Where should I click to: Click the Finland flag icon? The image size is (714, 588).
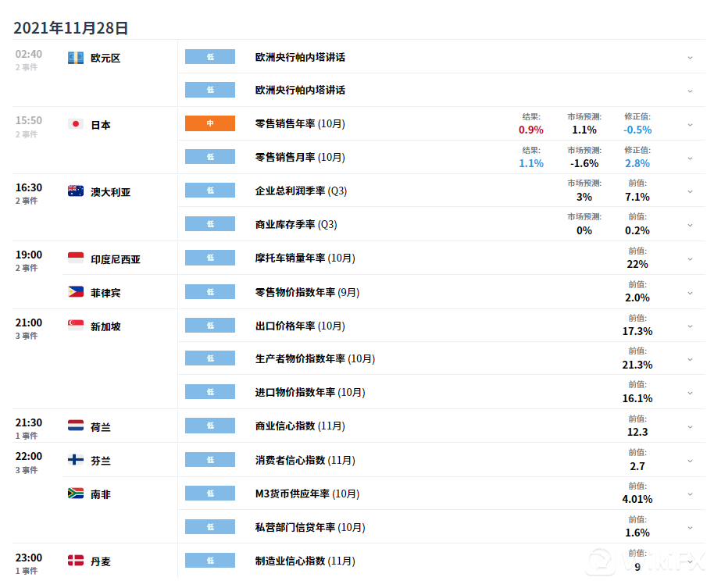point(76,460)
